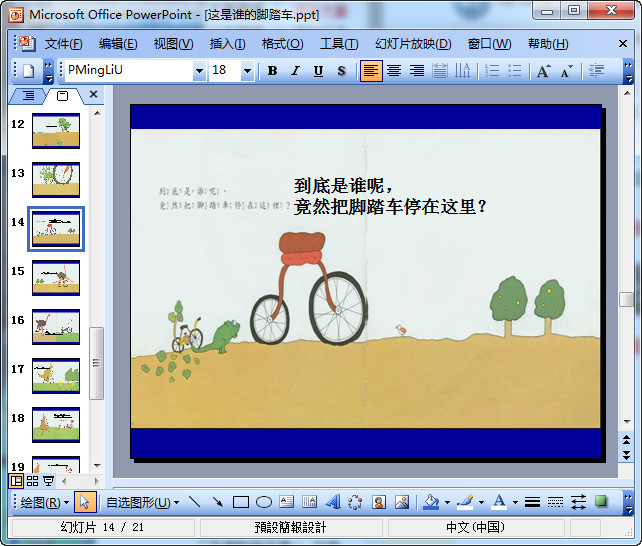Toggle Underline formatting
Screen dimensions: 642x546
tap(318, 71)
